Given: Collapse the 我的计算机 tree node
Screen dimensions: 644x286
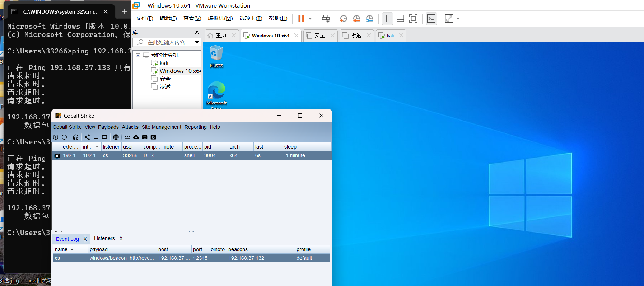Looking at the screenshot, I should 138,55.
